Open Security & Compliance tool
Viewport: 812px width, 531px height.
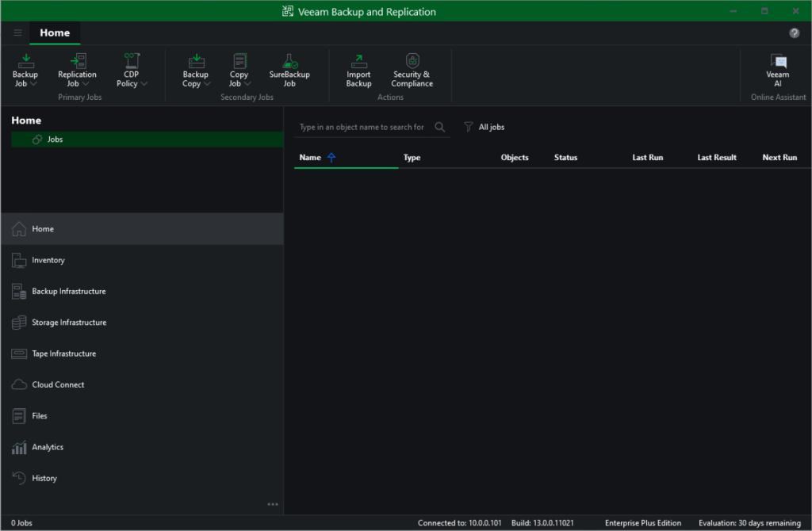tap(412, 62)
